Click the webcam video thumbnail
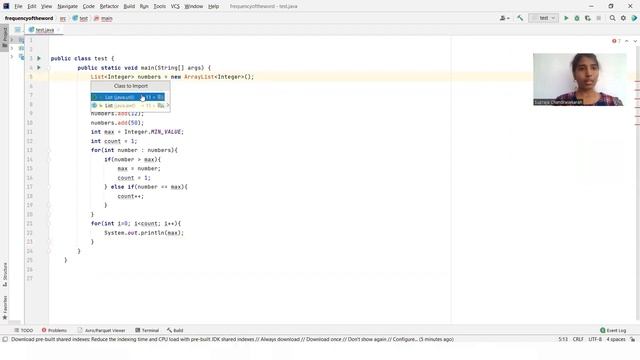This screenshot has width=640, height=360. (580, 80)
